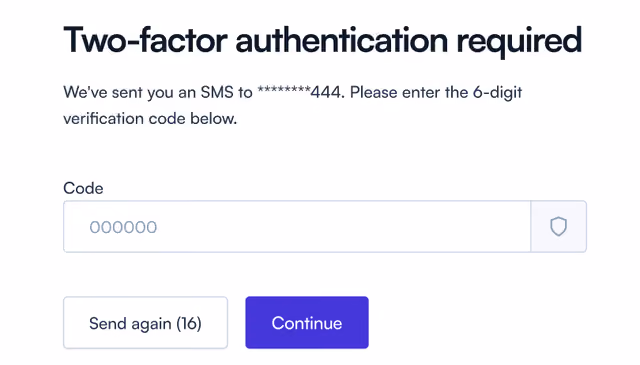This screenshot has width=640, height=365.
Task: Click the 000000 placeholder text
Action: [x=123, y=227]
